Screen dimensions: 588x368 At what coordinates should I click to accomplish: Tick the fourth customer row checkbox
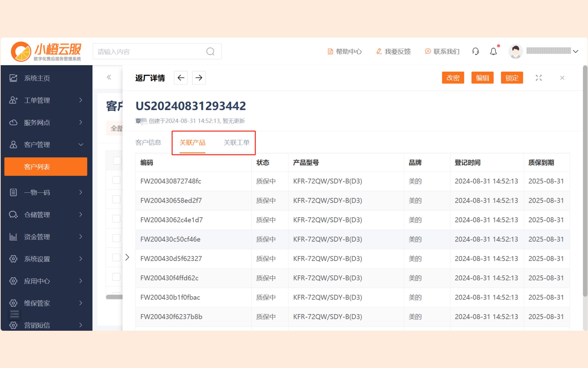click(x=116, y=238)
